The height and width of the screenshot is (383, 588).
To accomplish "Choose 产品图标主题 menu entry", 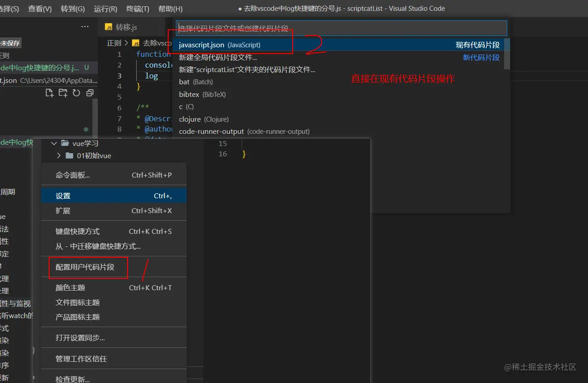I will (114, 317).
